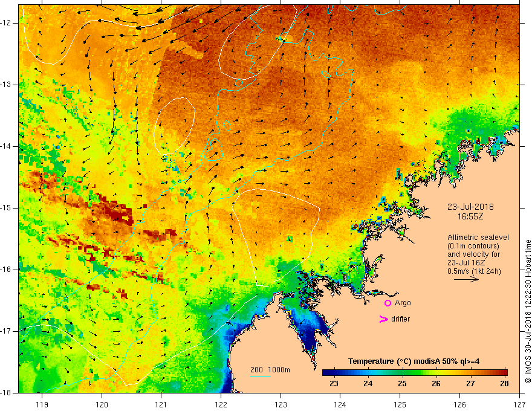Click the longitude axis label 124

(x=340, y=404)
